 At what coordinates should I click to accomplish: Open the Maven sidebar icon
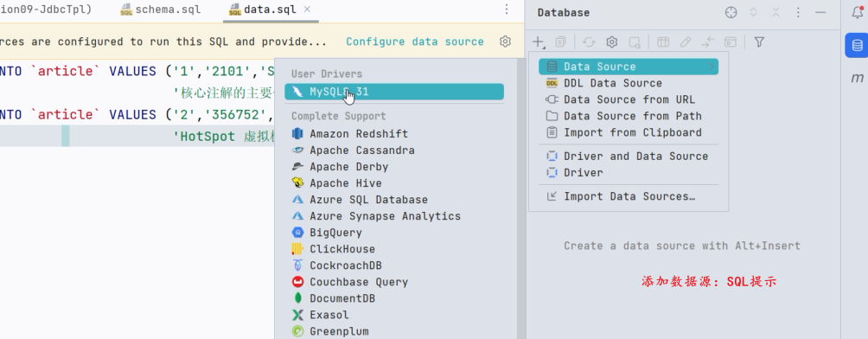coord(857,78)
